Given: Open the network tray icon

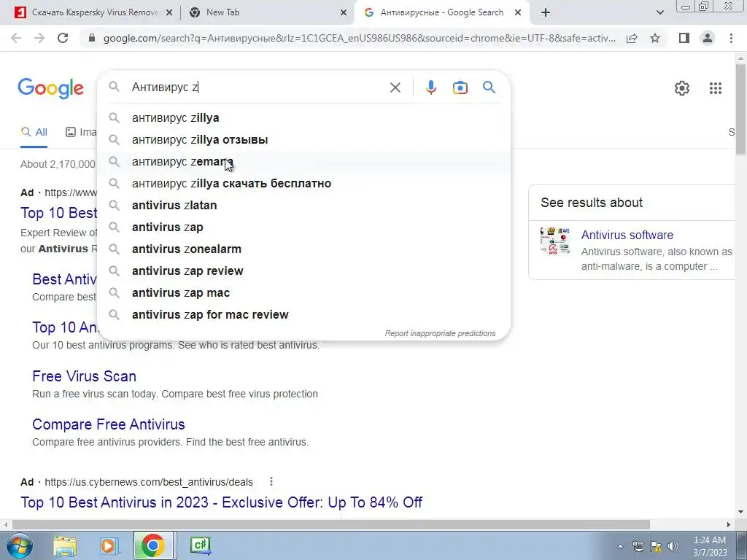Looking at the screenshot, I should [638, 546].
